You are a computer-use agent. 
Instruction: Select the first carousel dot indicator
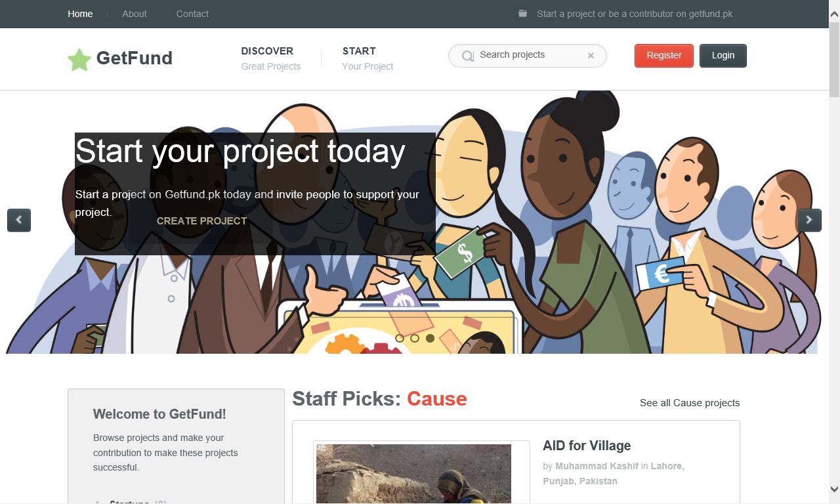pyautogui.click(x=400, y=339)
